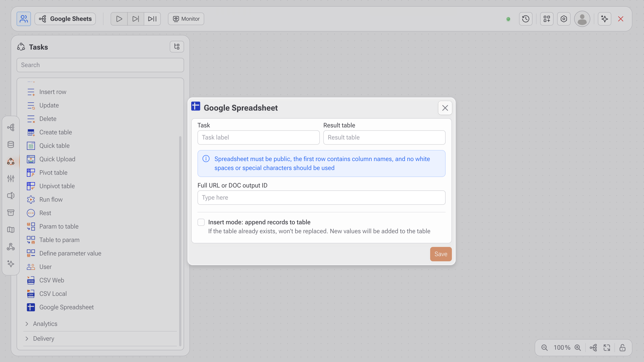Click the AI sparkle icon in the top bar

pyautogui.click(x=604, y=19)
